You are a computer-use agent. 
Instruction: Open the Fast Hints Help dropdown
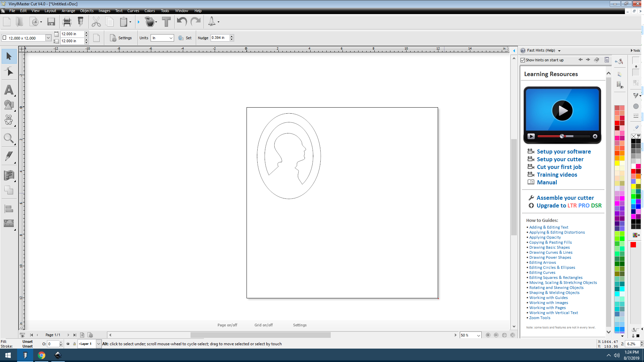559,50
